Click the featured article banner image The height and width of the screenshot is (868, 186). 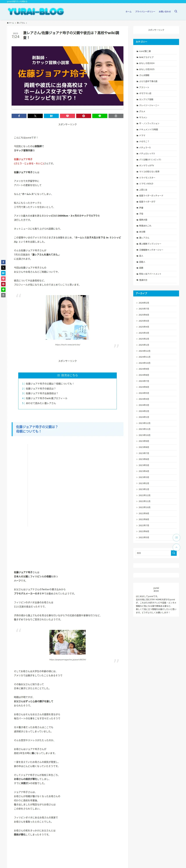tap(68, 76)
